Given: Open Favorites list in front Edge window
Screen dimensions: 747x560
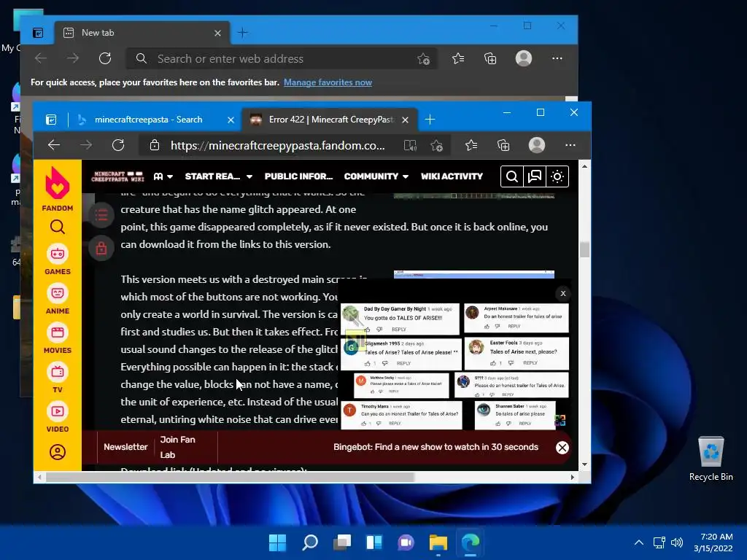Looking at the screenshot, I should (471, 145).
